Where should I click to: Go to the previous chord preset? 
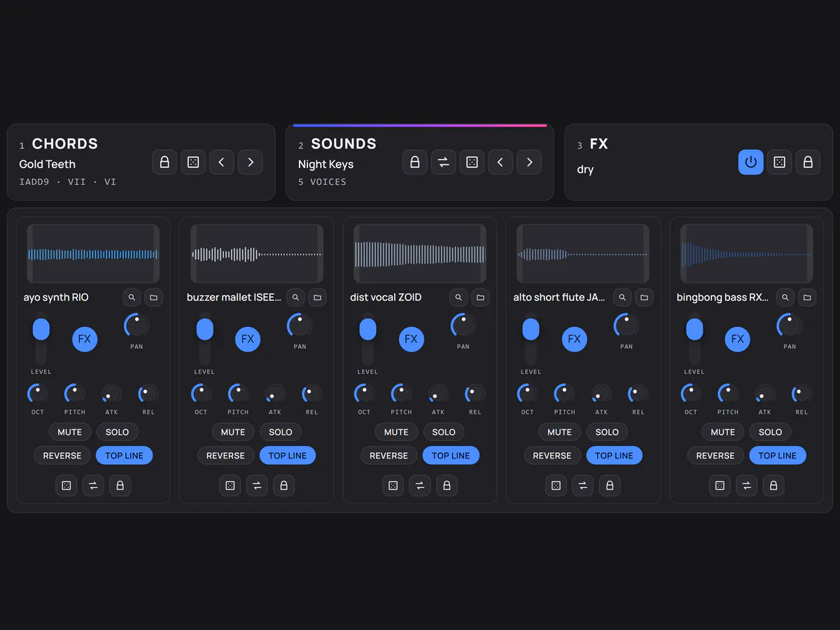tap(222, 162)
